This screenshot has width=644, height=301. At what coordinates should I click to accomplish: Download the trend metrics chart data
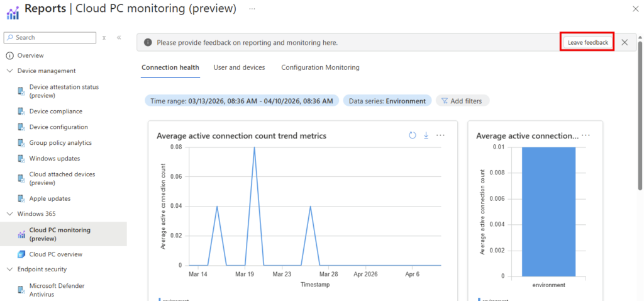pyautogui.click(x=426, y=135)
